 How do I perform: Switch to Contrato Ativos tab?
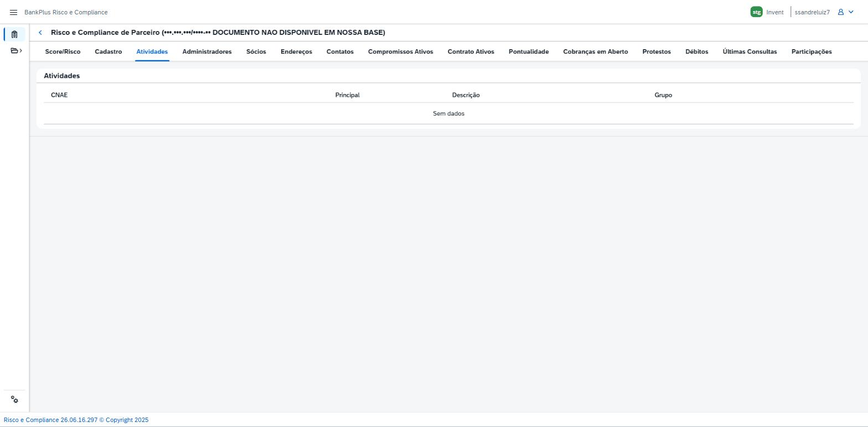471,52
